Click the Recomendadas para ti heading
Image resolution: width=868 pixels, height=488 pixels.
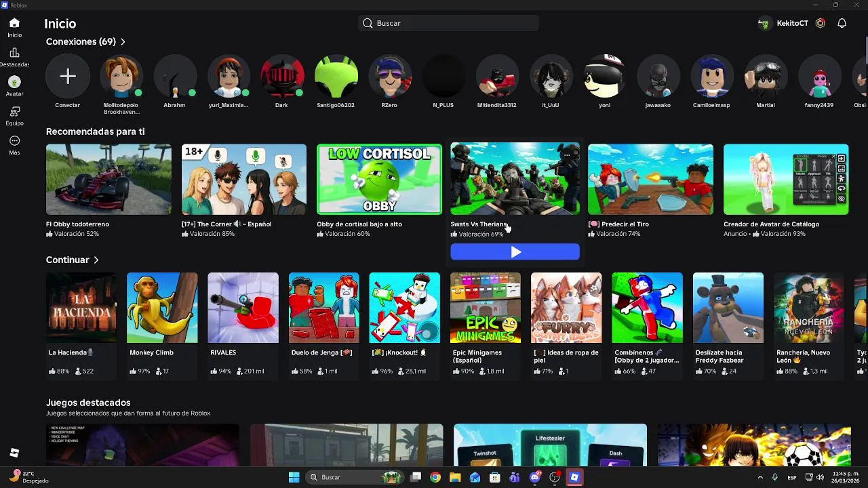[95, 131]
